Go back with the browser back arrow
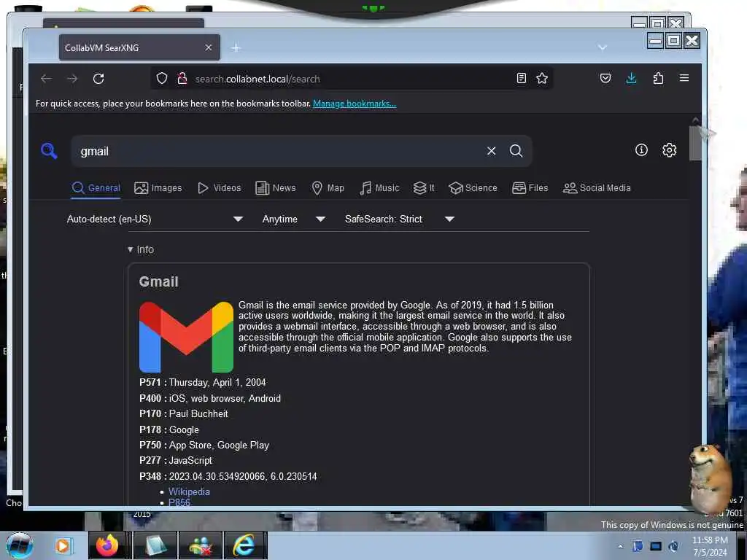Image resolution: width=747 pixels, height=560 pixels. click(46, 79)
